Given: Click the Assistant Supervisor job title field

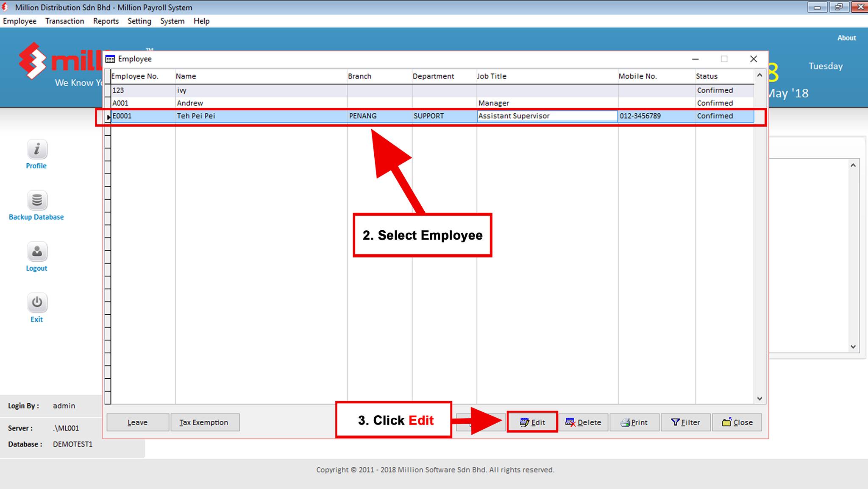Looking at the screenshot, I should click(x=547, y=116).
